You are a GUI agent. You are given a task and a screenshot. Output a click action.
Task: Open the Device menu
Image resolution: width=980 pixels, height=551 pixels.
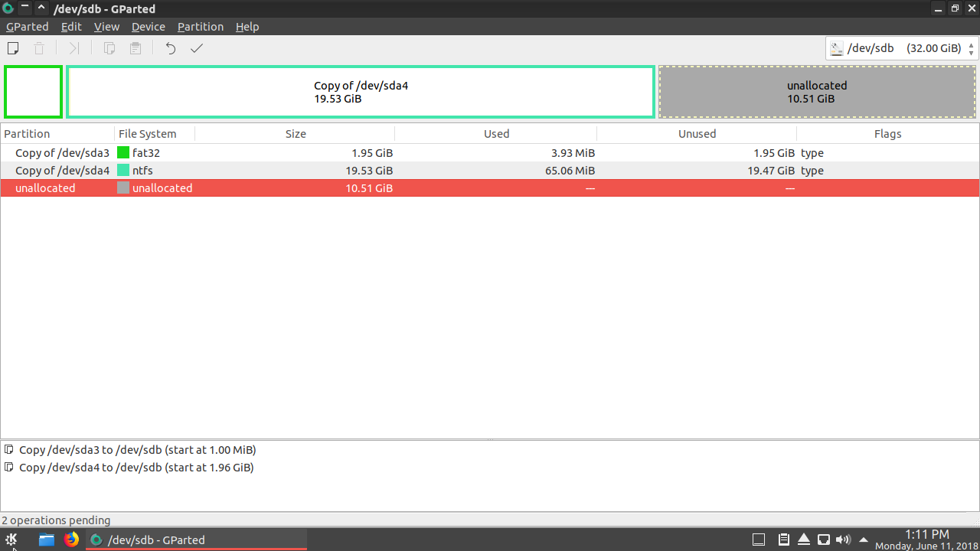(149, 27)
